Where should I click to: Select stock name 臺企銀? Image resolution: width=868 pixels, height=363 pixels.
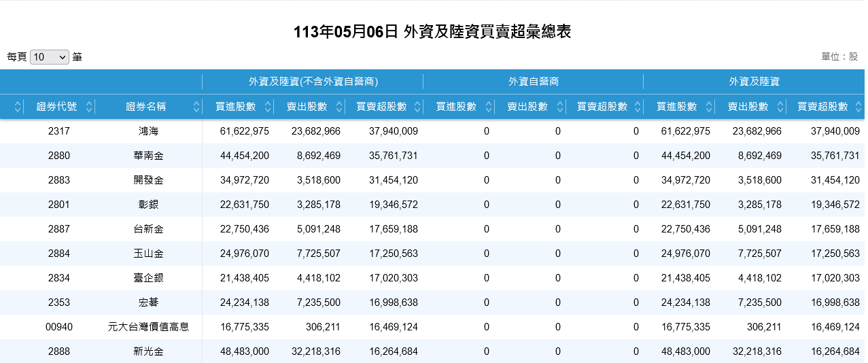pos(148,278)
